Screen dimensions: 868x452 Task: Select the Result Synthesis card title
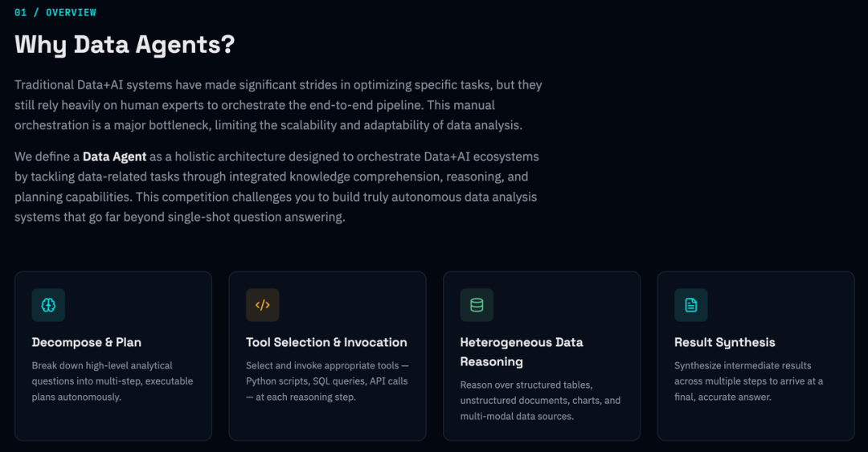pos(724,342)
